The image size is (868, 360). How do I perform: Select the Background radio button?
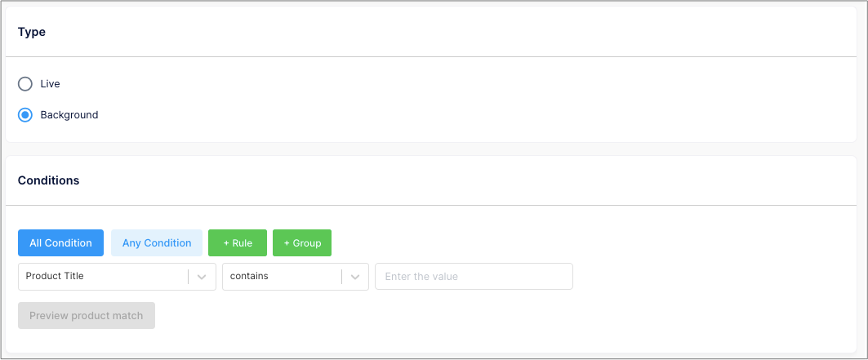[x=25, y=115]
